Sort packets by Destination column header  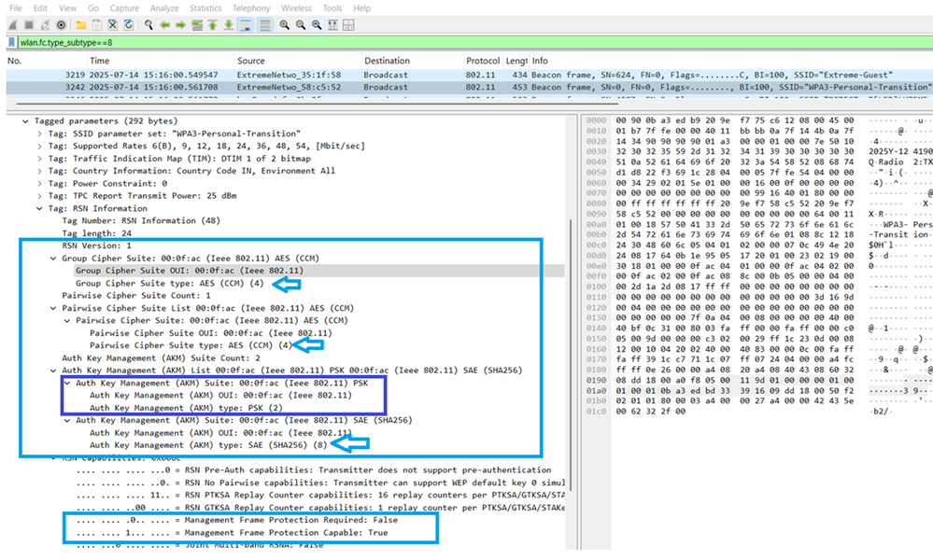click(412, 61)
